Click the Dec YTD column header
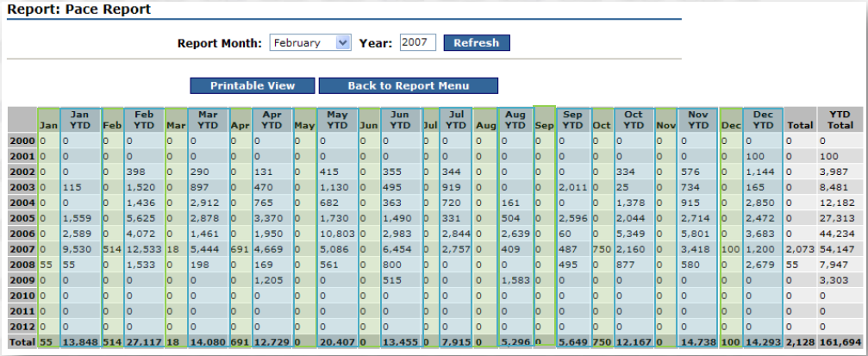868x356 pixels. click(x=764, y=120)
